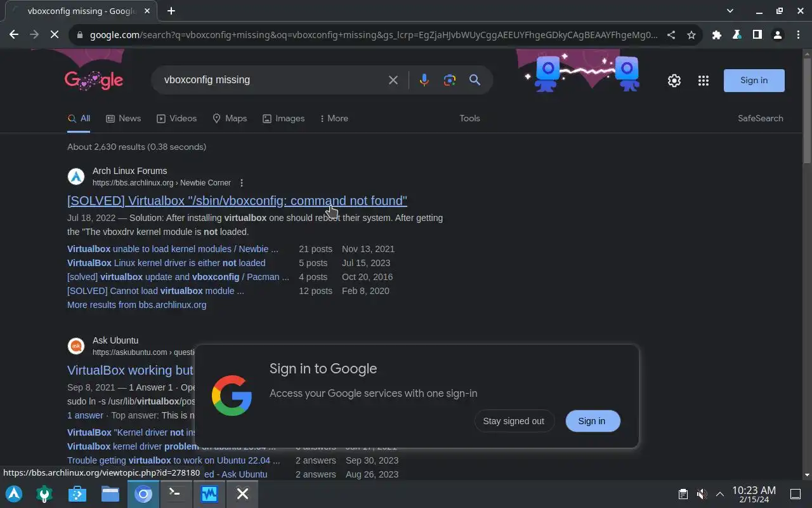812x508 pixels.
Task: Switch to the News tab
Action: pyautogui.click(x=123, y=119)
